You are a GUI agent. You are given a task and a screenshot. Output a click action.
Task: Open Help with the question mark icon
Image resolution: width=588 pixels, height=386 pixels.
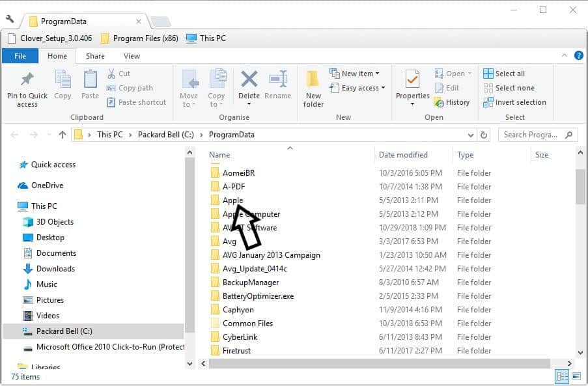pos(579,55)
